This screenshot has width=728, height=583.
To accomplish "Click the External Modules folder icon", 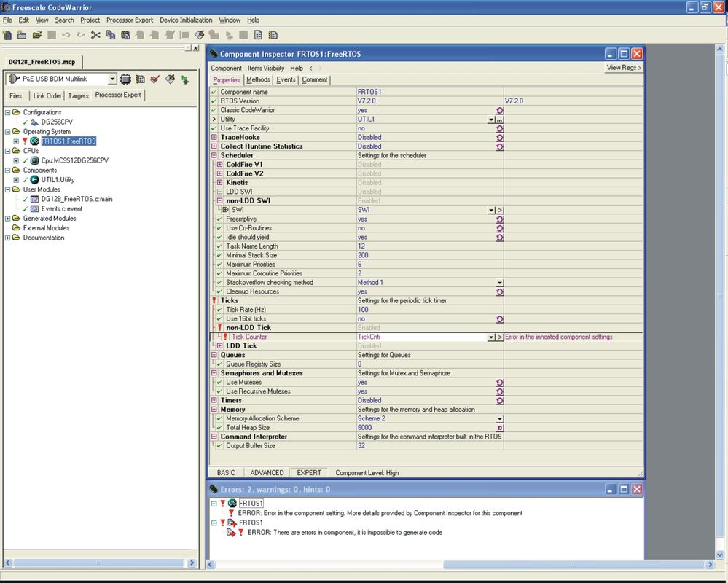I will click(x=16, y=228).
